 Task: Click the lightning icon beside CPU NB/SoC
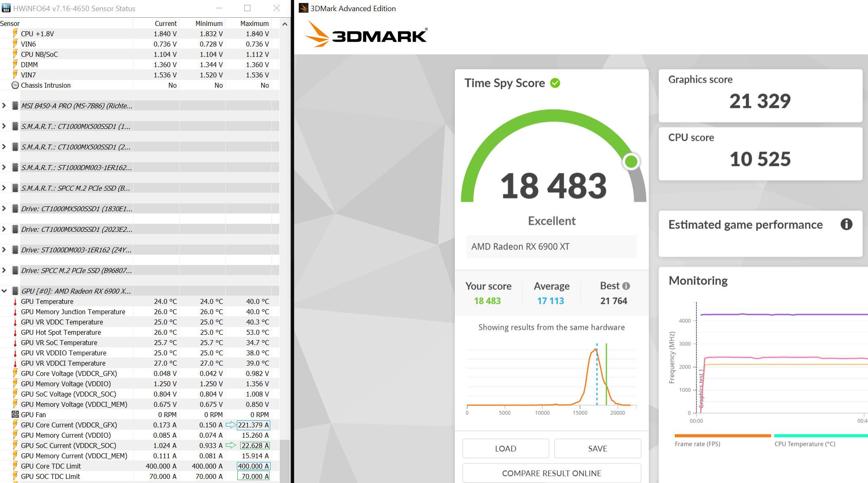coord(15,54)
